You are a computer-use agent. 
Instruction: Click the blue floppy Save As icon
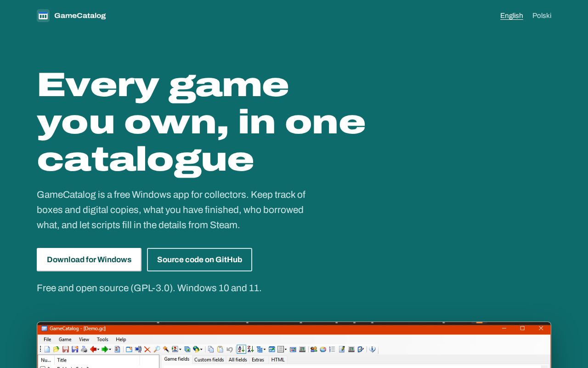point(75,350)
